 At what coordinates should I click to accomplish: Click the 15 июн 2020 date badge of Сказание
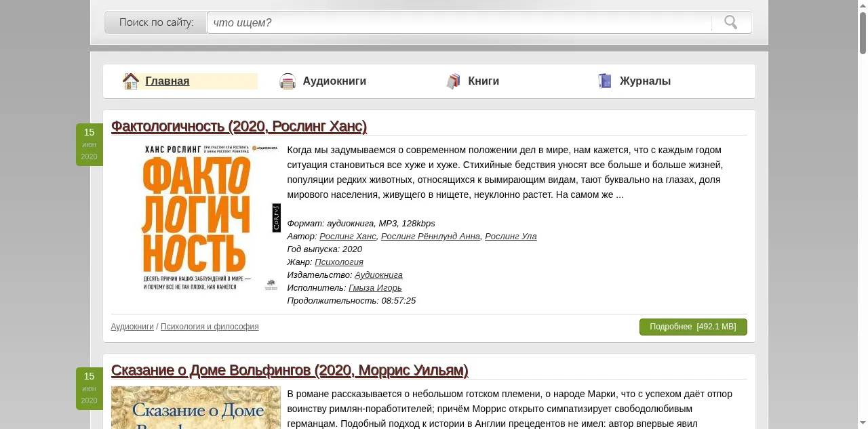pos(90,388)
